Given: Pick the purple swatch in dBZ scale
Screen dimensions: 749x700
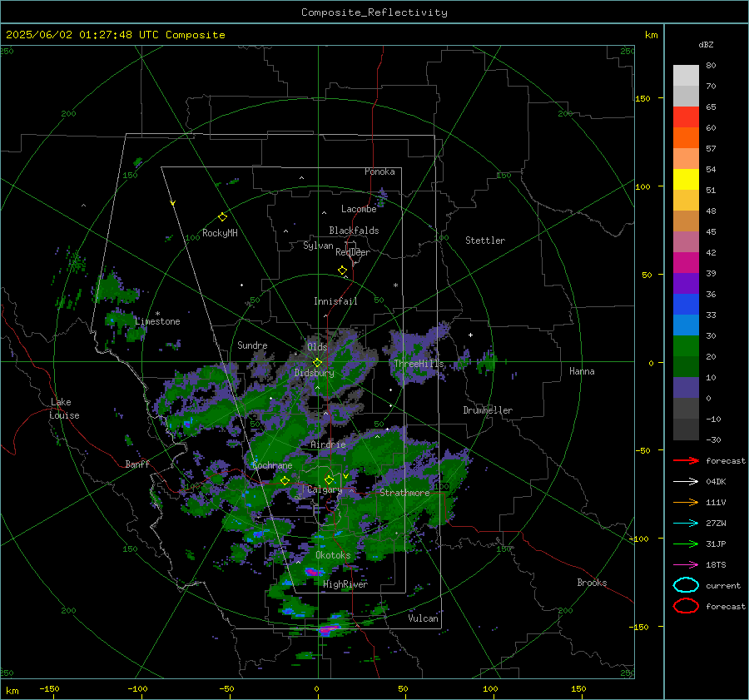Looking at the screenshot, I should pyautogui.click(x=686, y=284).
